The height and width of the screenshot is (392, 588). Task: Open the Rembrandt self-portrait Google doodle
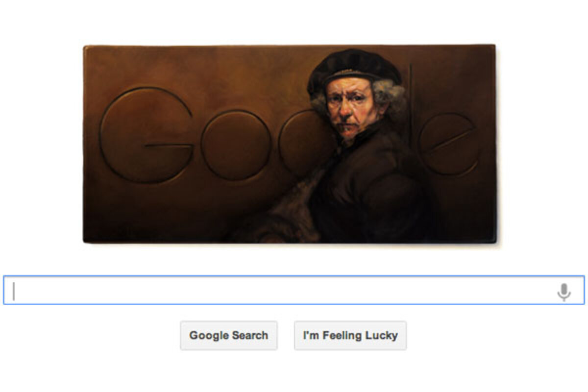tap(290, 144)
